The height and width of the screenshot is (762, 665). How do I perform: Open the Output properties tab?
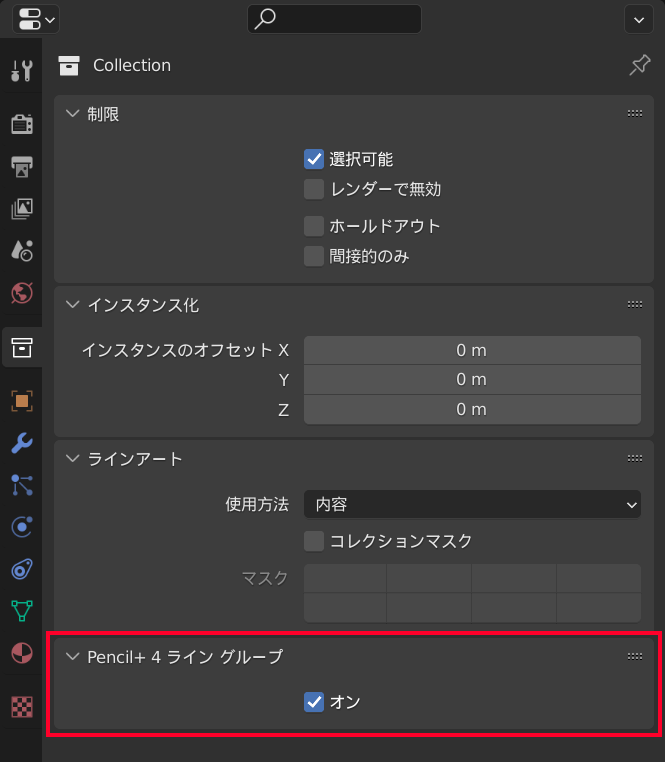tap(22, 167)
